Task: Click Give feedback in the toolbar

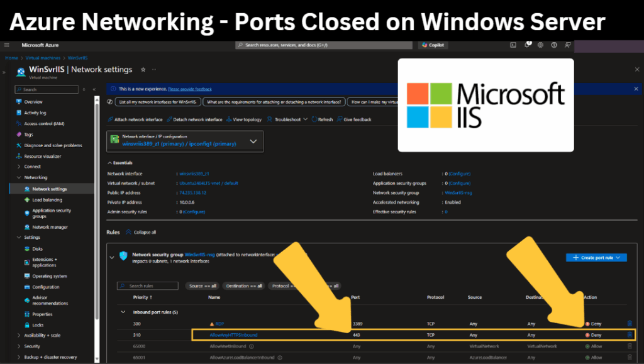Action: (x=354, y=119)
